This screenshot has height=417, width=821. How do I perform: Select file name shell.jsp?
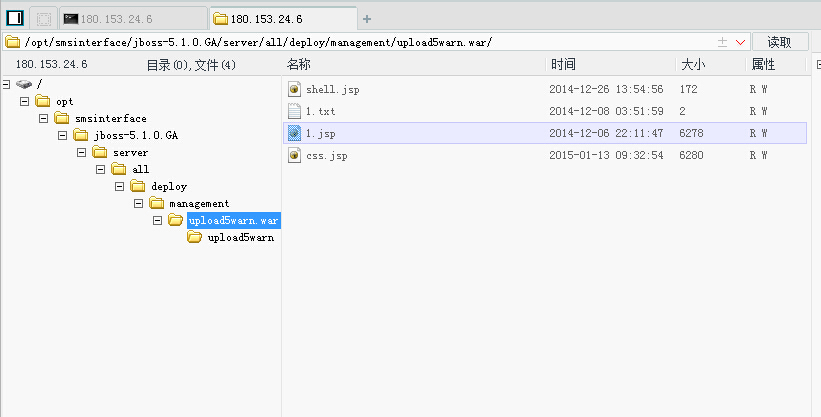333,90
